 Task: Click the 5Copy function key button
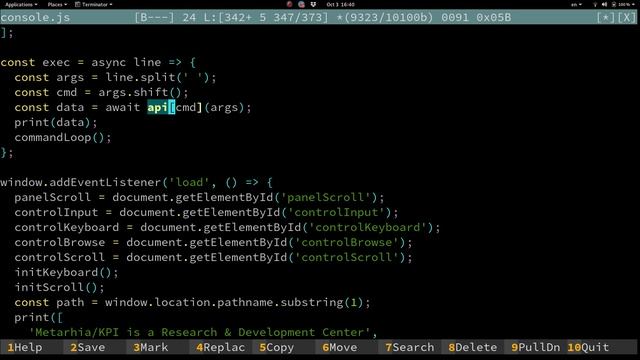[277, 347]
